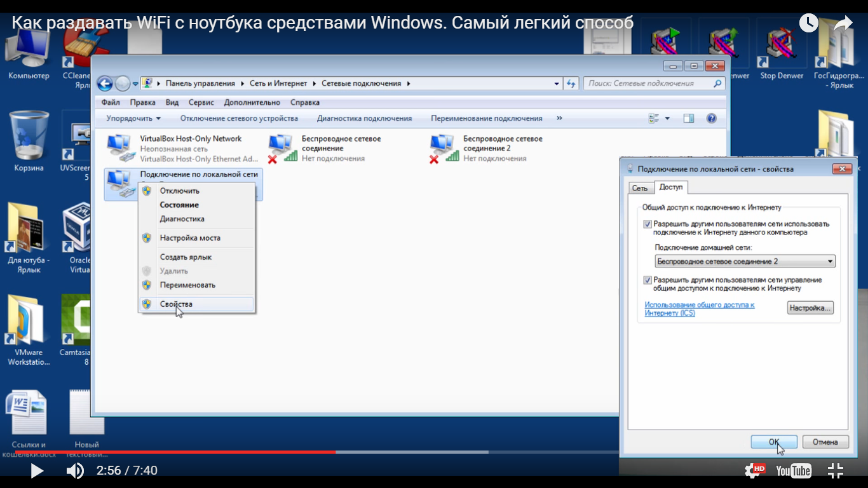
Task: Choose Свойства in context menu
Action: coord(196,304)
